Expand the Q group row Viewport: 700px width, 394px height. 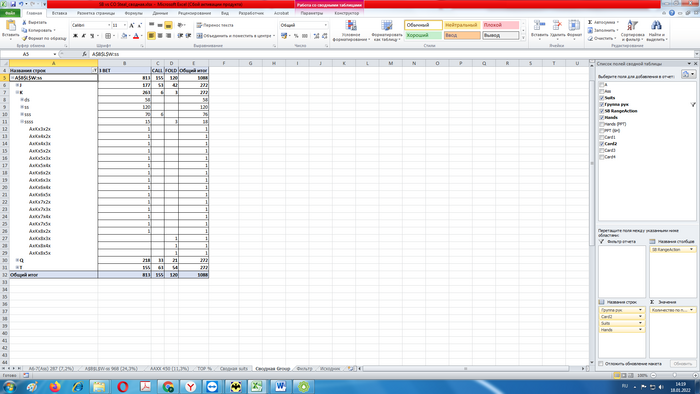[x=17, y=260]
